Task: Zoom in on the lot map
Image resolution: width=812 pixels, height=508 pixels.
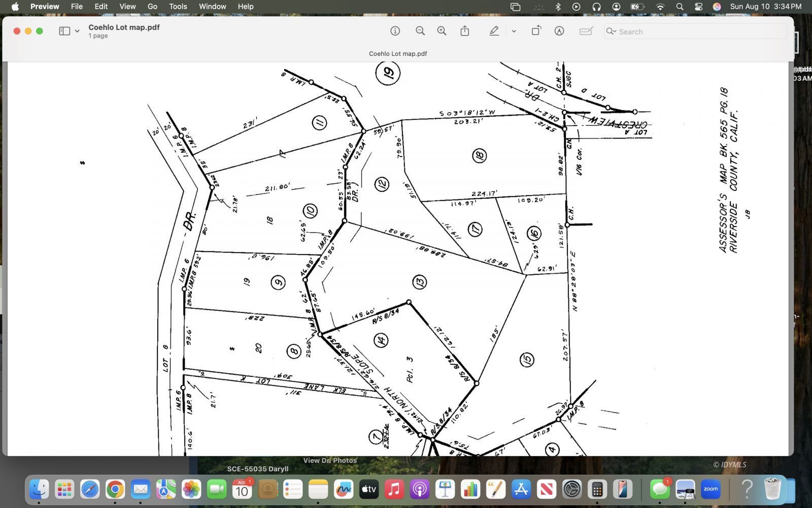Action: [442, 31]
